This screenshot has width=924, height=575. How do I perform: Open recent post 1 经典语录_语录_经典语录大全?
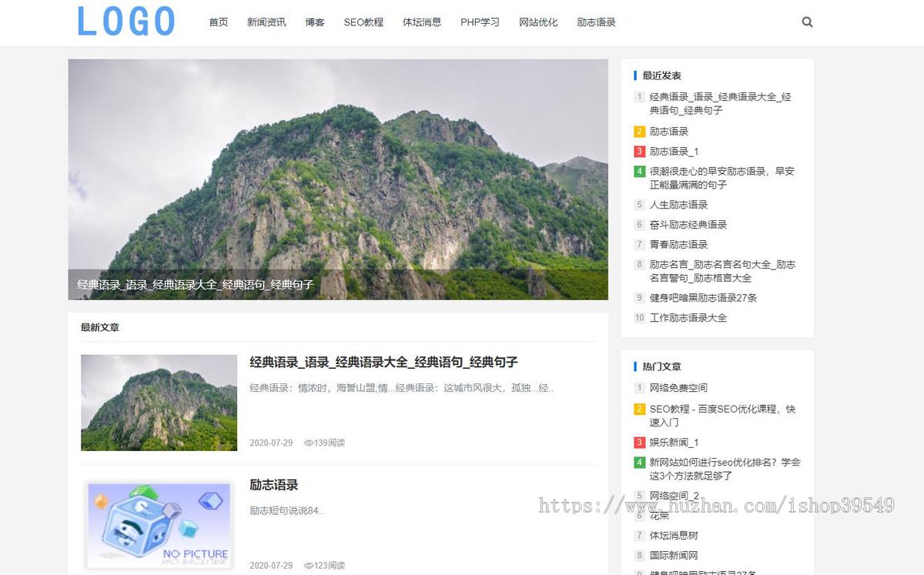pos(720,103)
